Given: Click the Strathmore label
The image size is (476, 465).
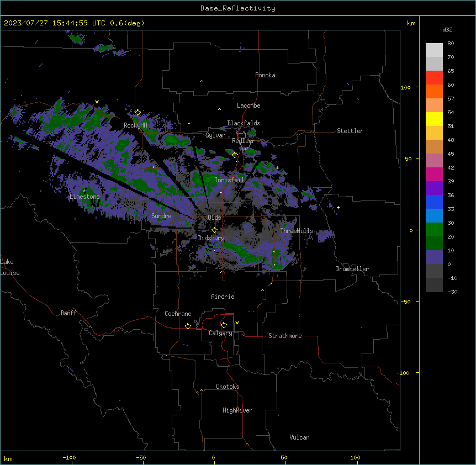Looking at the screenshot, I should (285, 336).
